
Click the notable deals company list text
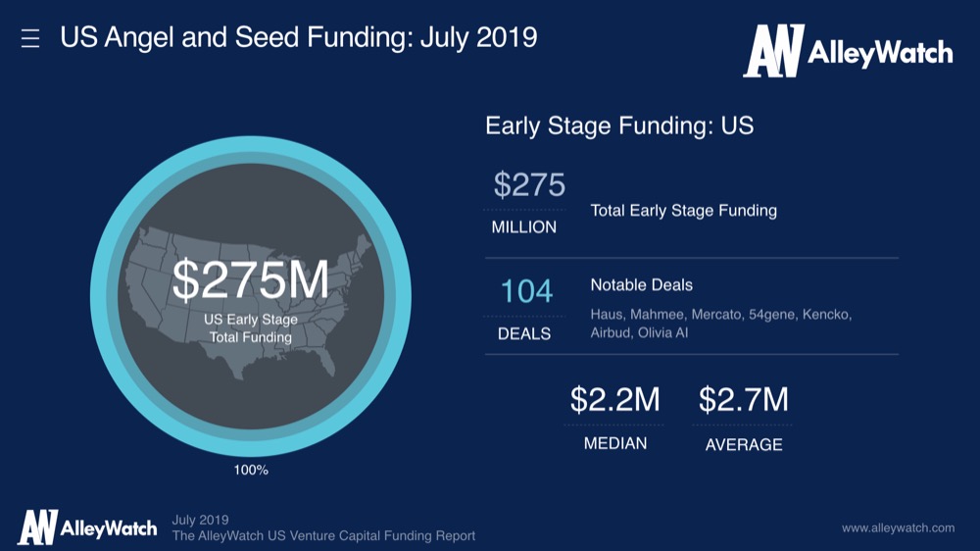(x=720, y=324)
